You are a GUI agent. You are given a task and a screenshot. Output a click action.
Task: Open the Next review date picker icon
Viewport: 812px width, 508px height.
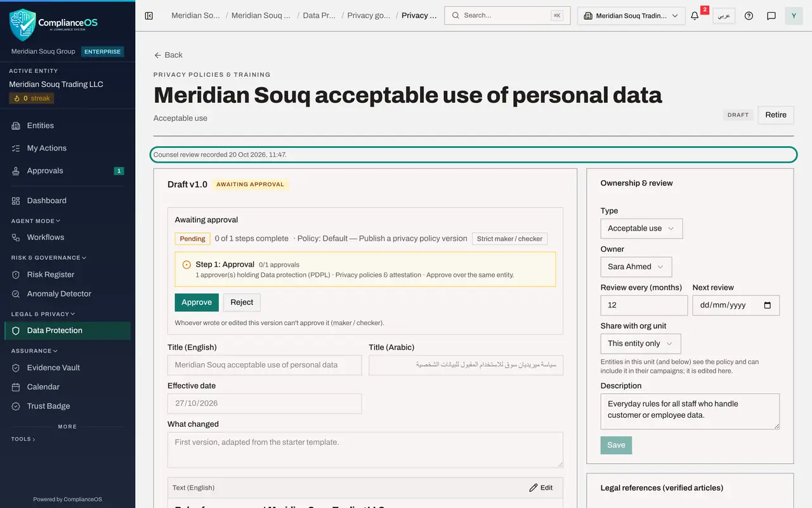768,305
